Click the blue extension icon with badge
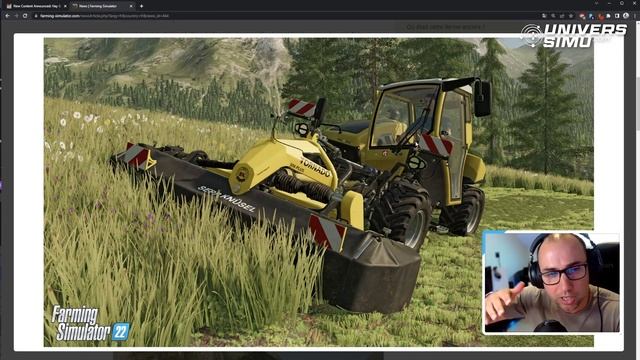This screenshot has height=360, width=640. (591, 16)
